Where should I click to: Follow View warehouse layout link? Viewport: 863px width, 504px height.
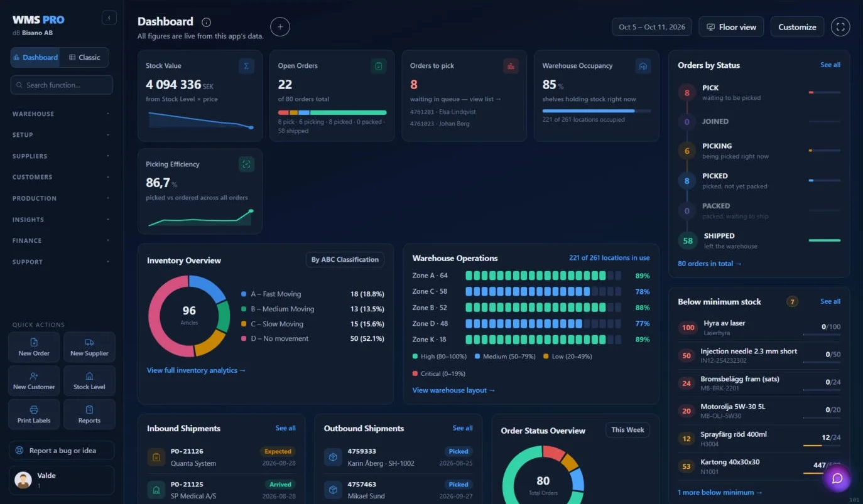[453, 390]
